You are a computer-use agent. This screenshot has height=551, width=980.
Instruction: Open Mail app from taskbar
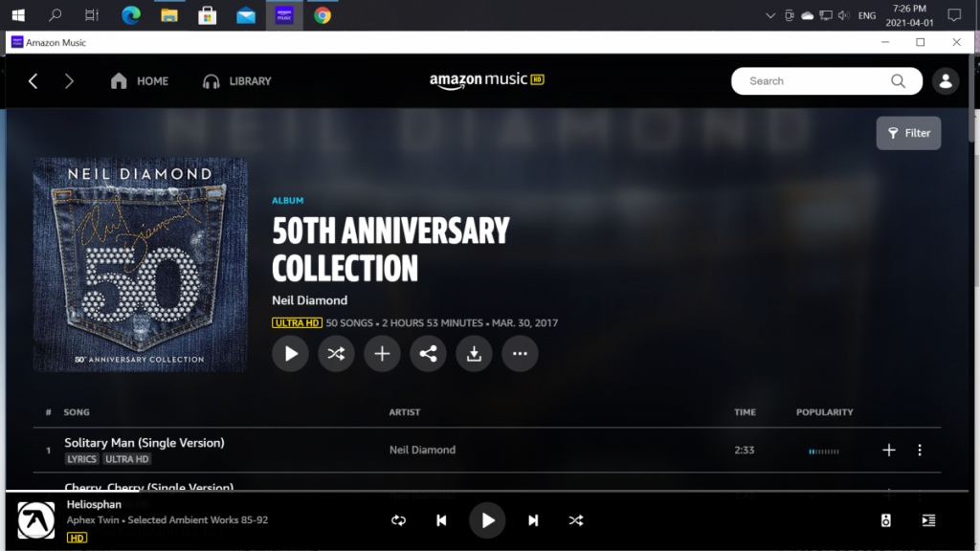pyautogui.click(x=246, y=15)
